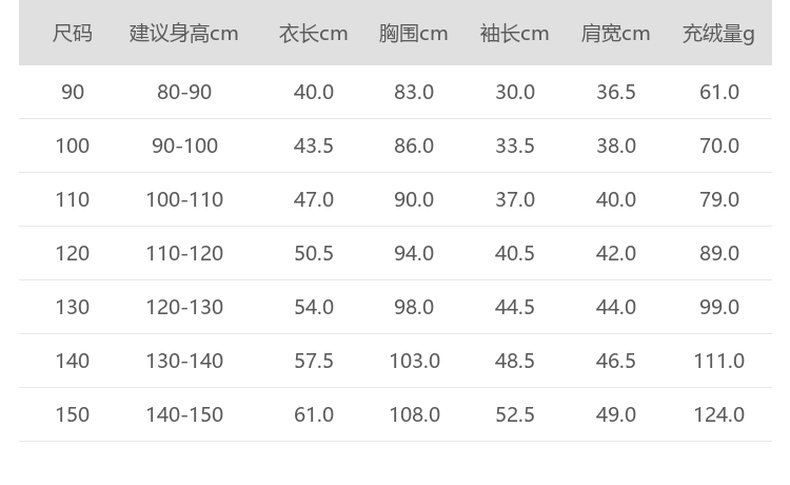
Task: Click the 44.5 sleeve length value
Action: [514, 307]
